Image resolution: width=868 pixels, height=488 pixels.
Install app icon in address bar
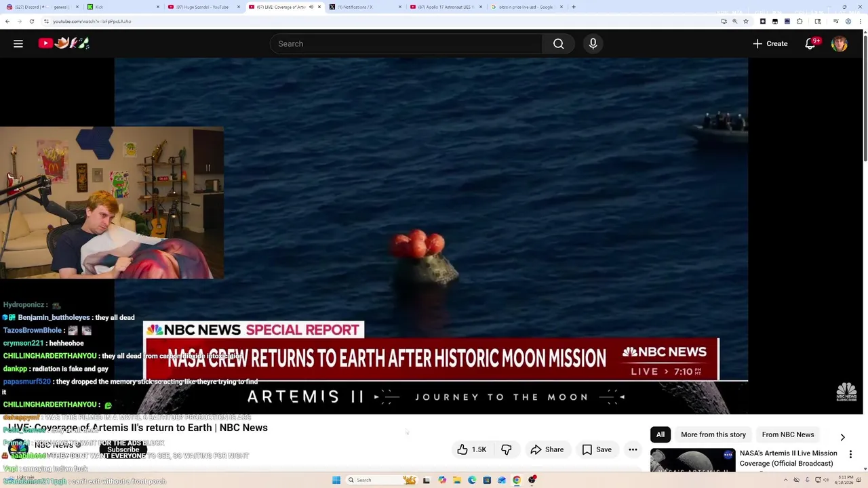(724, 21)
